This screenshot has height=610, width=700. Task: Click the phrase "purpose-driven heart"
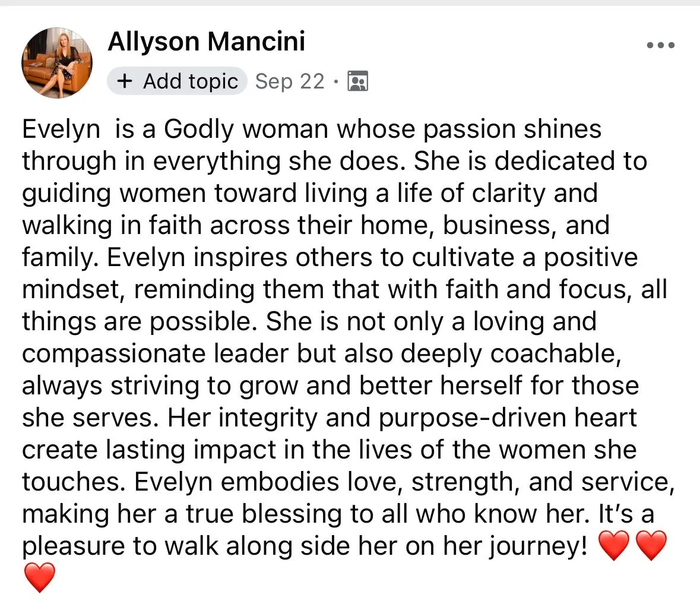coord(508,418)
